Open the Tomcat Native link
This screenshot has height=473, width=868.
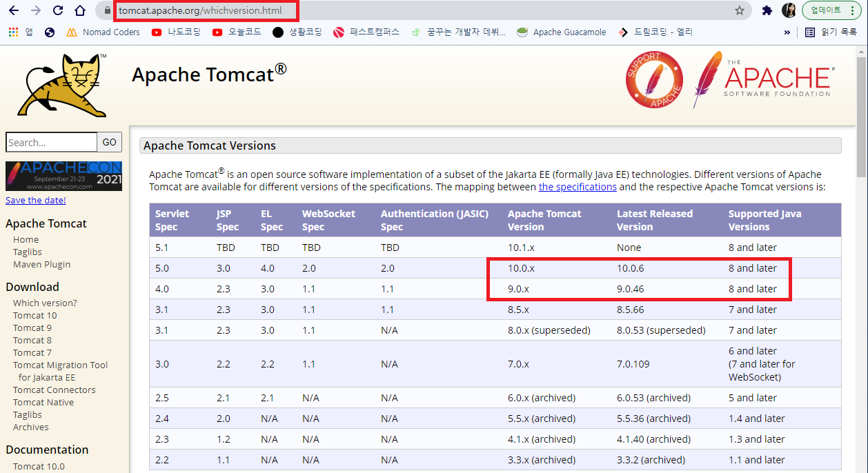[x=43, y=402]
